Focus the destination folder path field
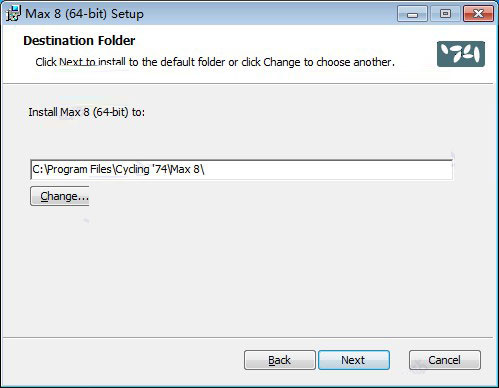The height and width of the screenshot is (388, 499). coord(241,169)
